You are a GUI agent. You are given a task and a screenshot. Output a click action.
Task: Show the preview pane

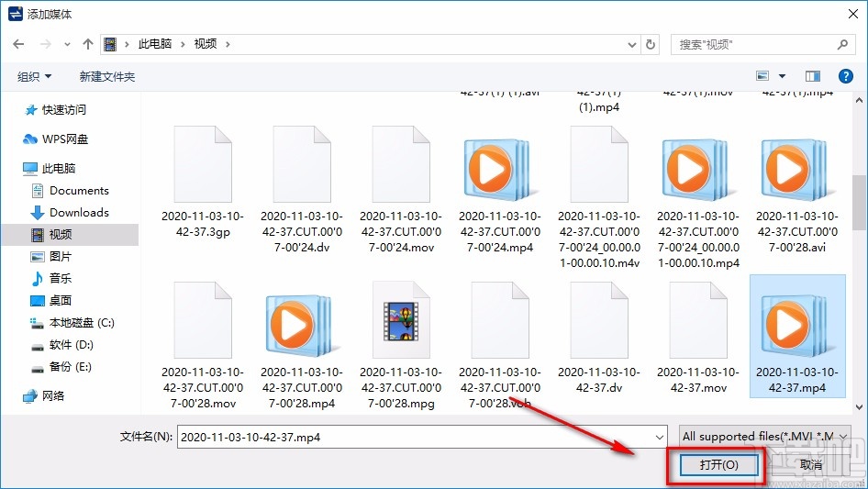point(813,76)
